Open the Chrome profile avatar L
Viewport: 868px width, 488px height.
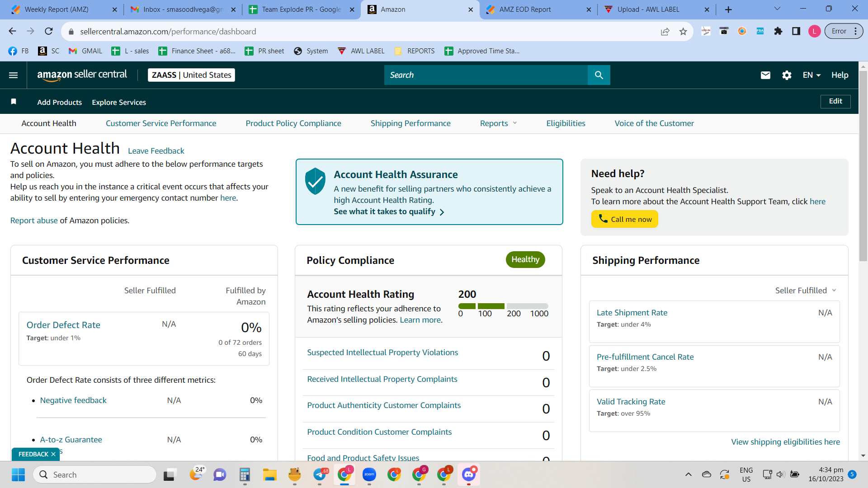814,31
